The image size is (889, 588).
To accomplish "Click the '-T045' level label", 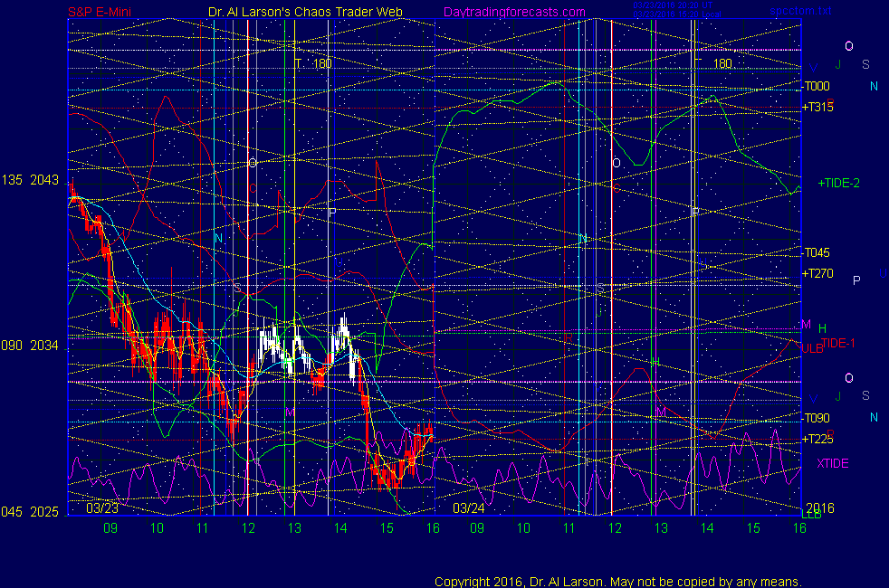I will pyautogui.click(x=816, y=252).
